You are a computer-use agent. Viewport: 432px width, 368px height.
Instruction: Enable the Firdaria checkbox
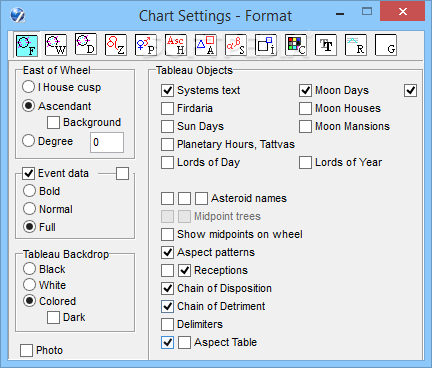point(167,108)
